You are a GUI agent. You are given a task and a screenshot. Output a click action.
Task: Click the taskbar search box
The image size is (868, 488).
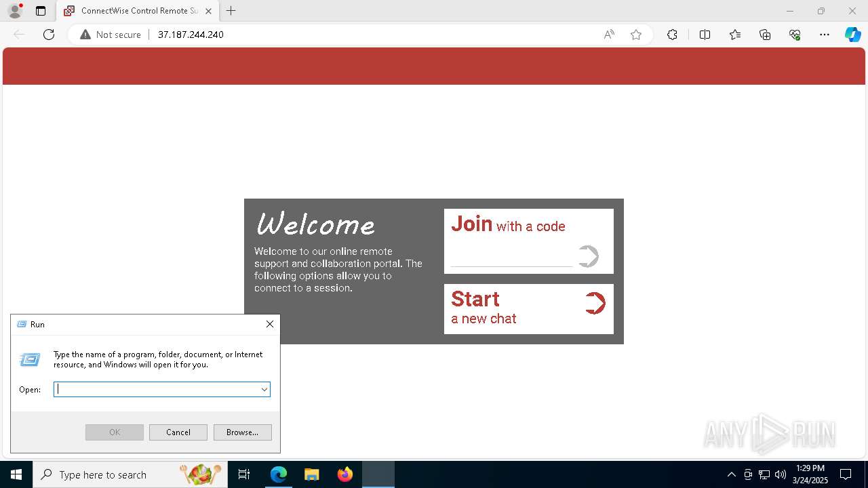130,474
